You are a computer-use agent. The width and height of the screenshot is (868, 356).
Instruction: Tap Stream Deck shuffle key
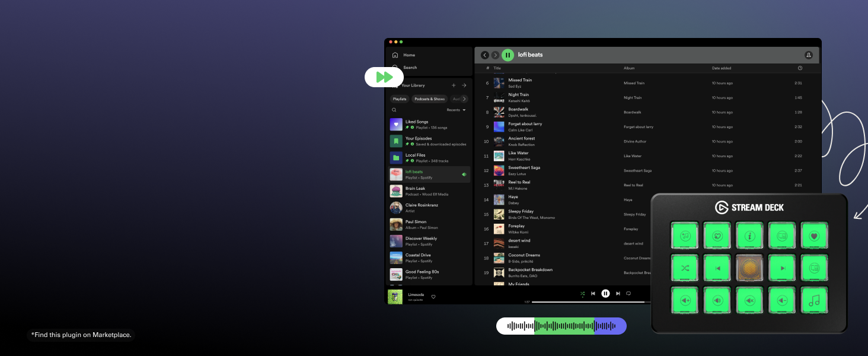(x=685, y=268)
